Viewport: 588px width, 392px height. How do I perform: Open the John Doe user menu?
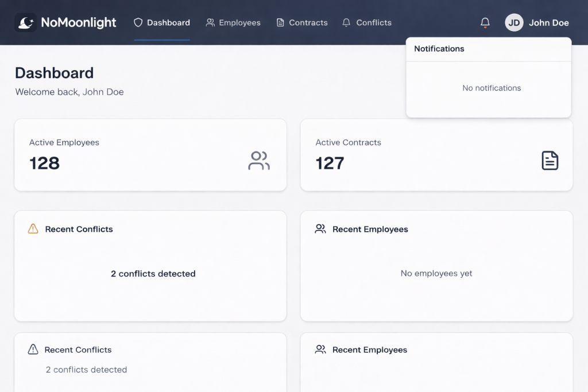(548, 23)
